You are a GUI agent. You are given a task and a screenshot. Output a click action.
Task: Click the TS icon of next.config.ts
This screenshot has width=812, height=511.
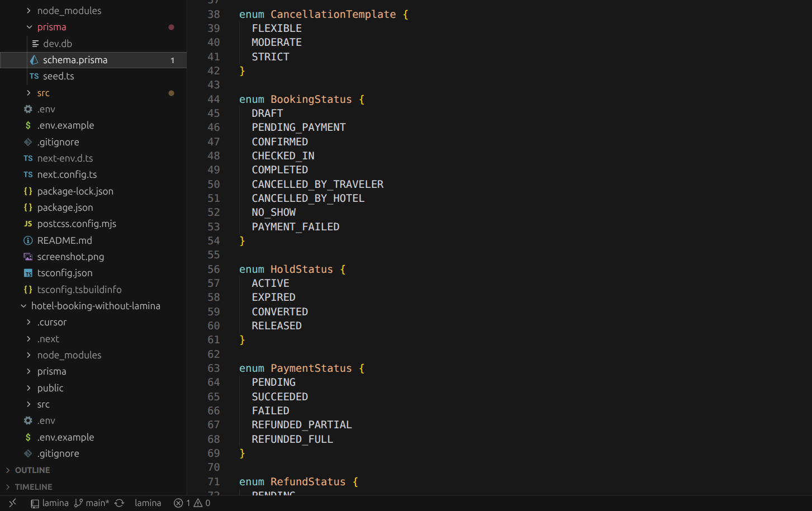(28, 174)
